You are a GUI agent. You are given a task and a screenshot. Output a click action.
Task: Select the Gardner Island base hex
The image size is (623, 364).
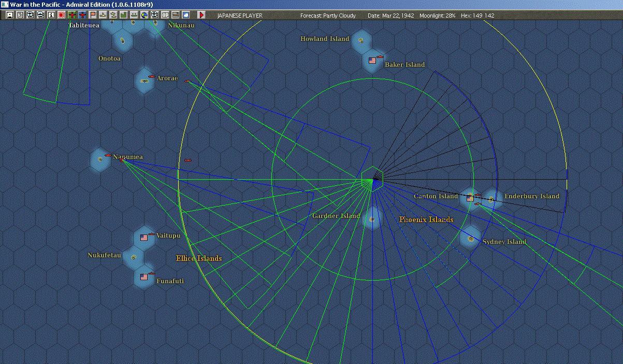pyautogui.click(x=371, y=219)
